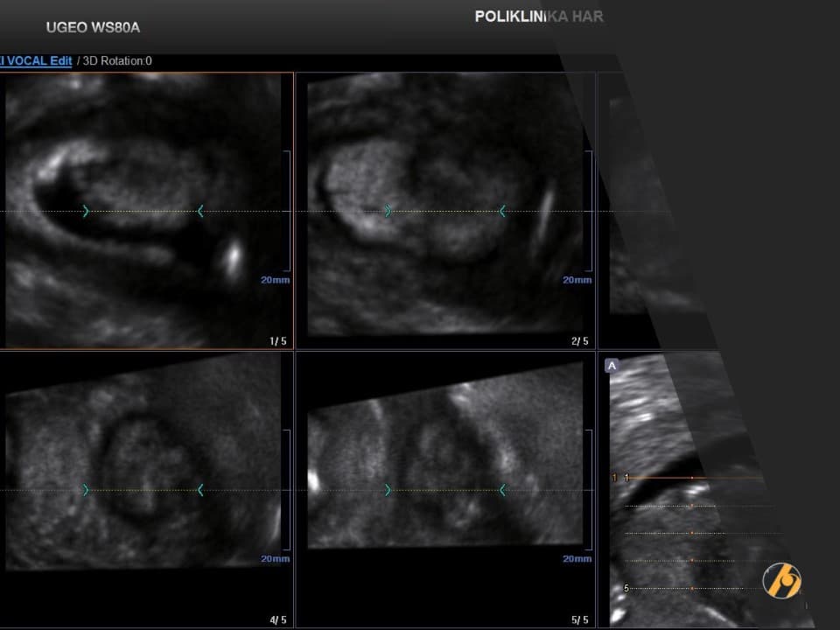Click the A plane icon in reference view

pos(612,366)
